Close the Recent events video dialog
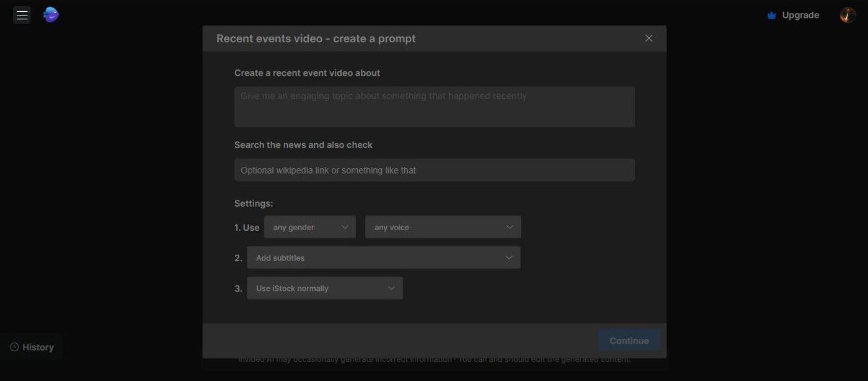868x381 pixels. click(649, 38)
